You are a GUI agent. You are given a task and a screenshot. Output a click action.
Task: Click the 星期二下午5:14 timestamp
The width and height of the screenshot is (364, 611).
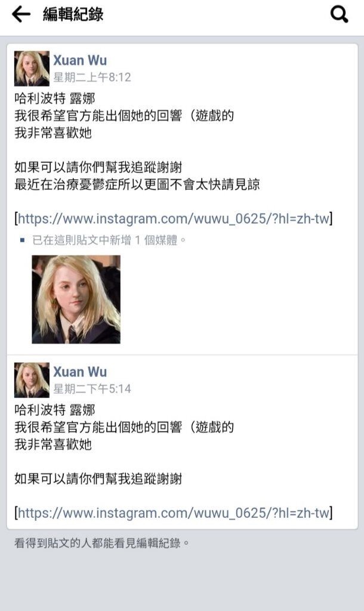[x=92, y=388]
